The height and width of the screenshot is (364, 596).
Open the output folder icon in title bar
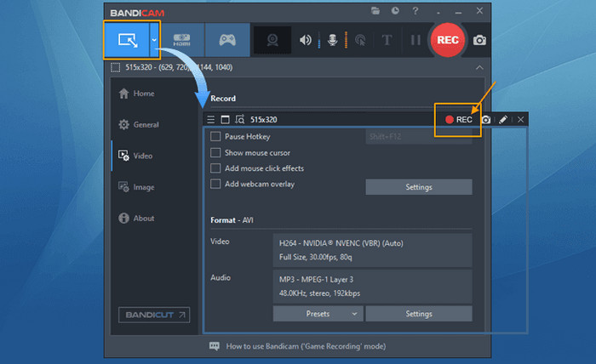[375, 11]
